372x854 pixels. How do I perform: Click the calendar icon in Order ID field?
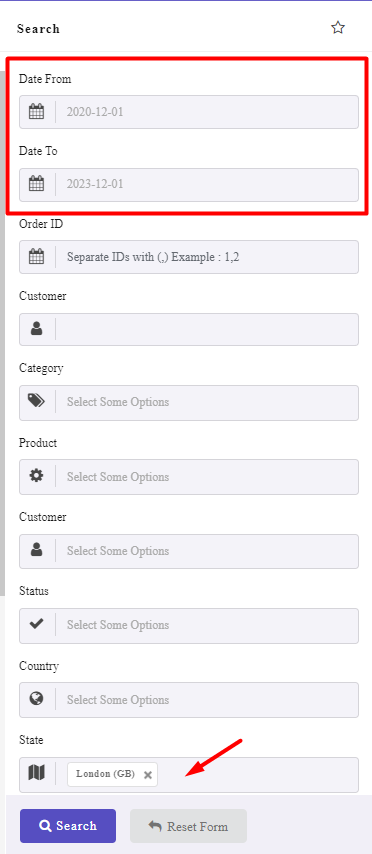point(36,257)
